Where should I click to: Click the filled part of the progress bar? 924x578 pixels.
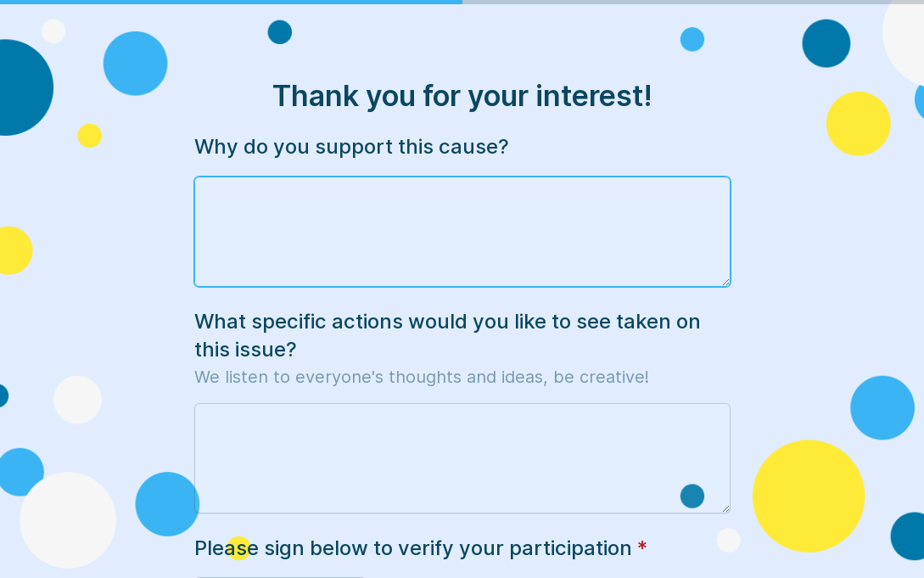[x=231, y=2]
